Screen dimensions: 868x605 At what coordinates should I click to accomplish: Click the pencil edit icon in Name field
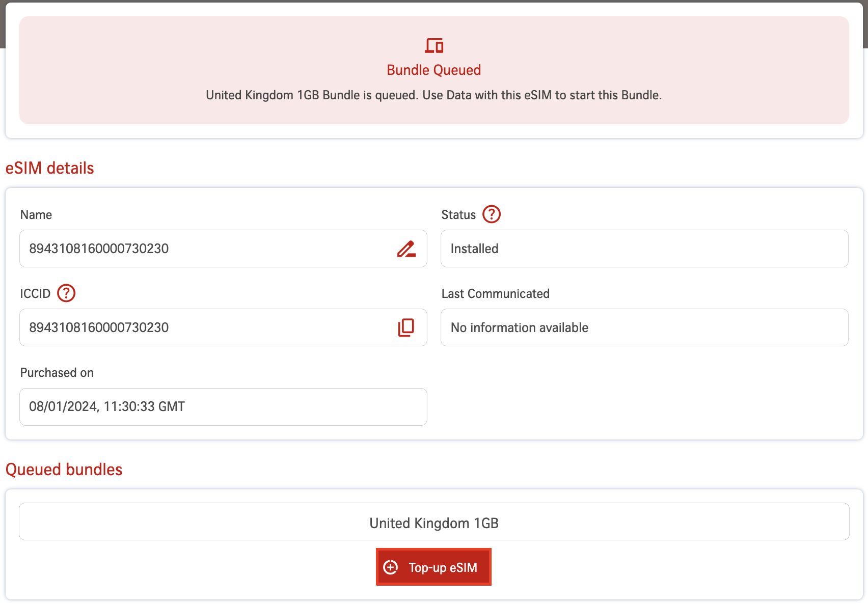click(x=406, y=249)
